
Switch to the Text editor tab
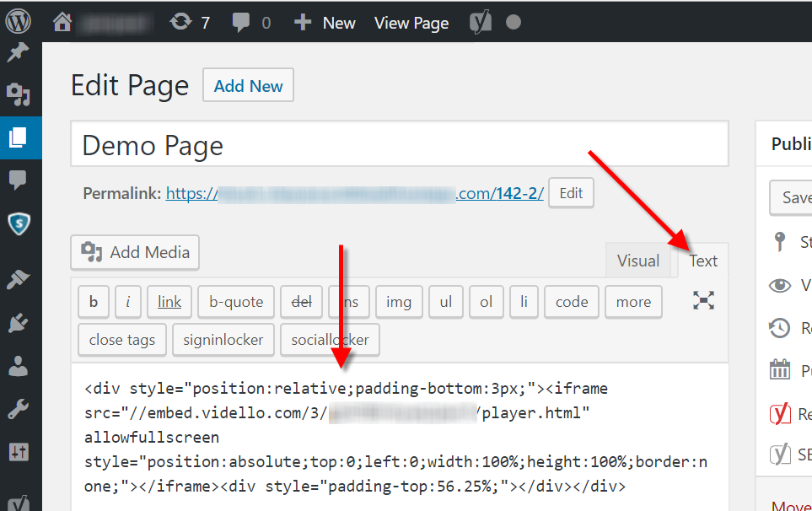click(x=702, y=261)
